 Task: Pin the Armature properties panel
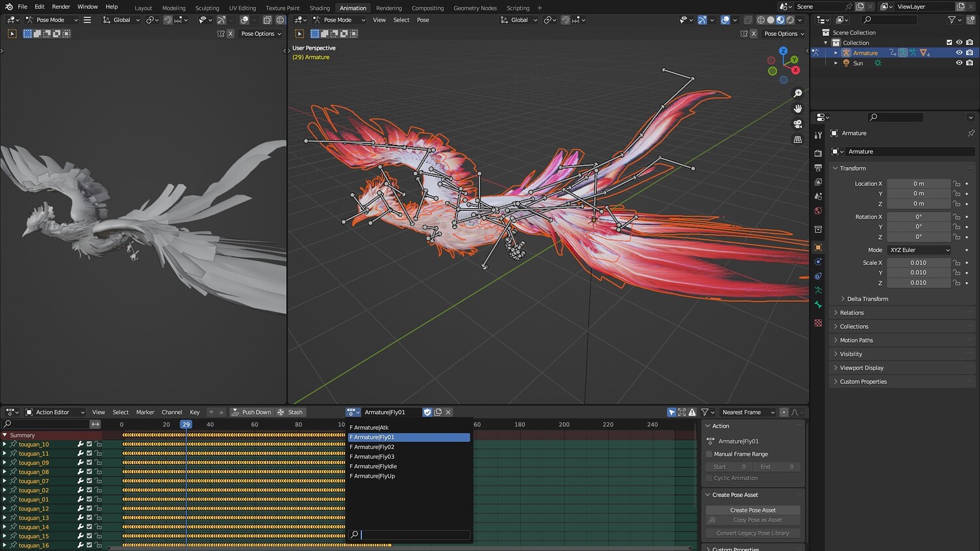[971, 133]
